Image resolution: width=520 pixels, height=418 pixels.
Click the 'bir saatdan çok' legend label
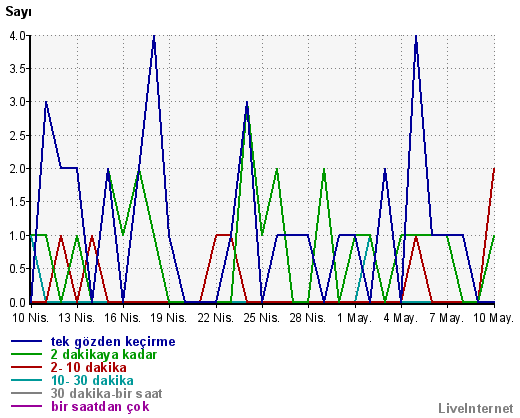point(100,407)
